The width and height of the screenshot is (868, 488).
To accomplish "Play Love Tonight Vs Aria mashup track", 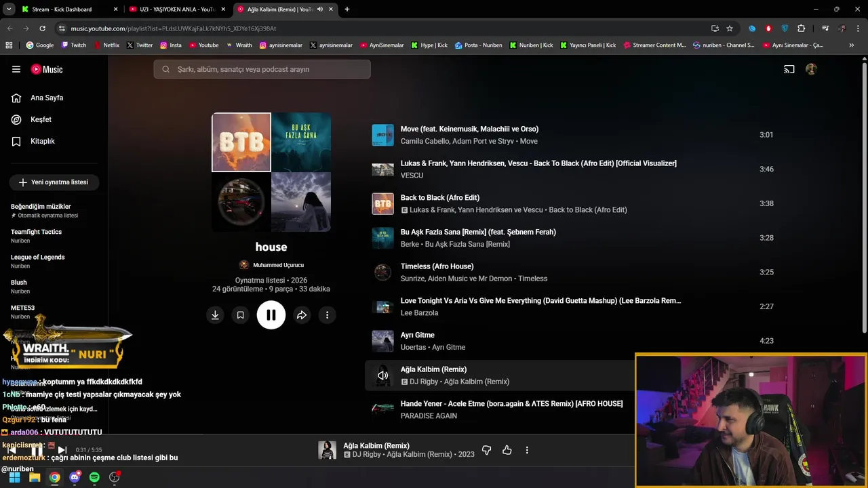I will pyautogui.click(x=540, y=301).
